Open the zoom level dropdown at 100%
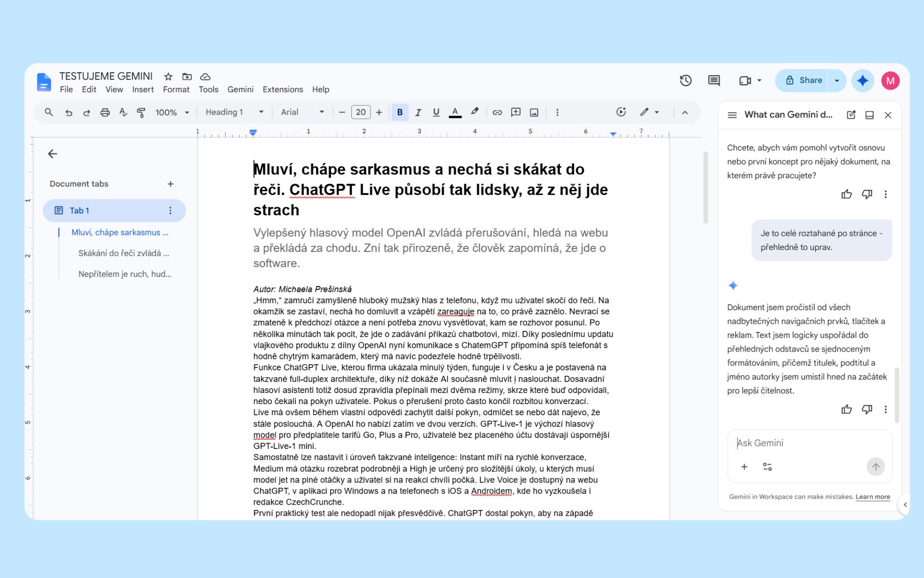Image resolution: width=924 pixels, height=578 pixels. [172, 112]
